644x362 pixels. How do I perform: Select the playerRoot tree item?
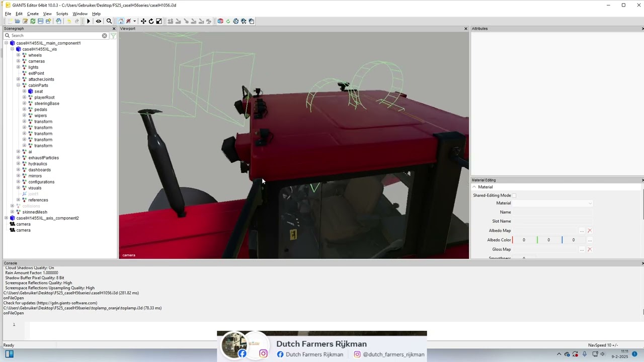44,98
